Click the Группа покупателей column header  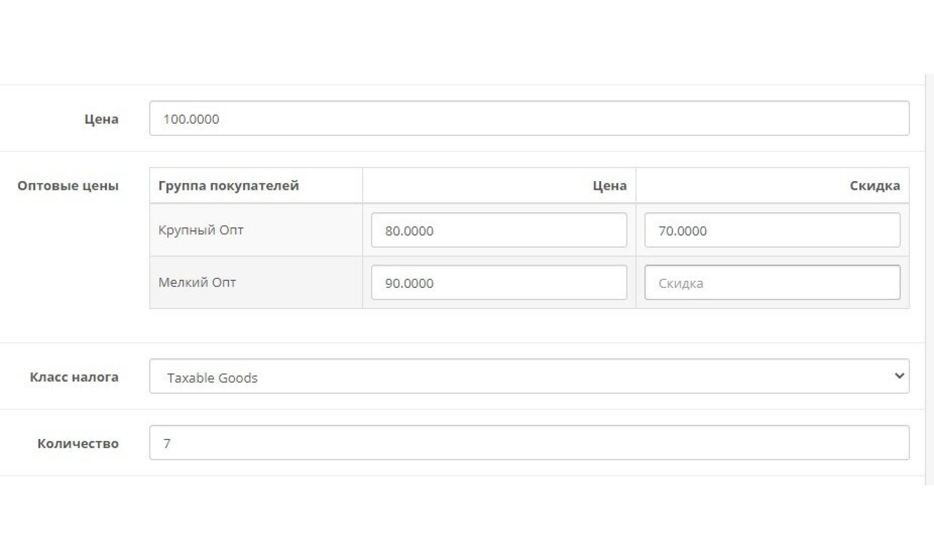228,186
